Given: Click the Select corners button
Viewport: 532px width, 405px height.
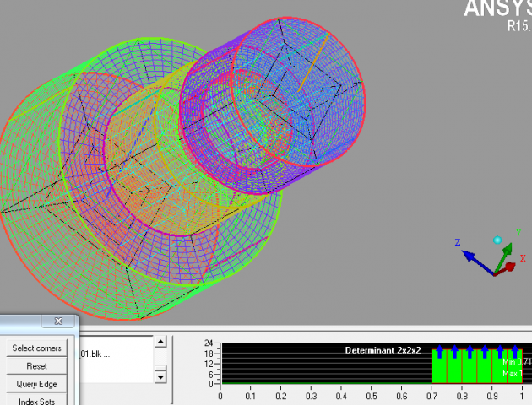Looking at the screenshot, I should click(x=36, y=348).
